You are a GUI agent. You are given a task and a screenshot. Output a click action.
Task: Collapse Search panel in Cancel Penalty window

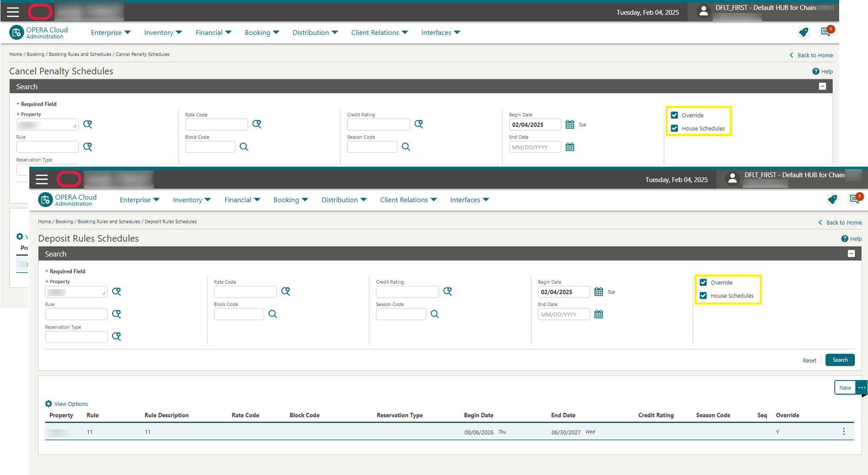(822, 86)
